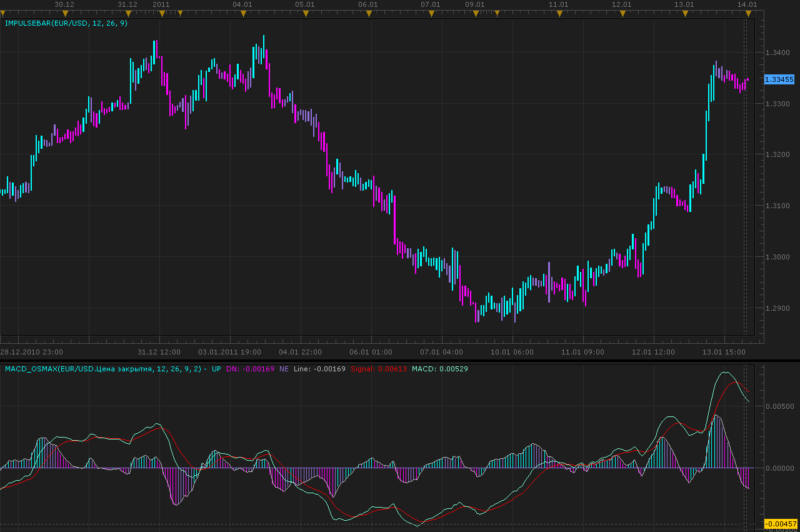Viewport: 800px width, 532px height.
Task: Click the year marker below the 2011 label
Action: coord(162,13)
